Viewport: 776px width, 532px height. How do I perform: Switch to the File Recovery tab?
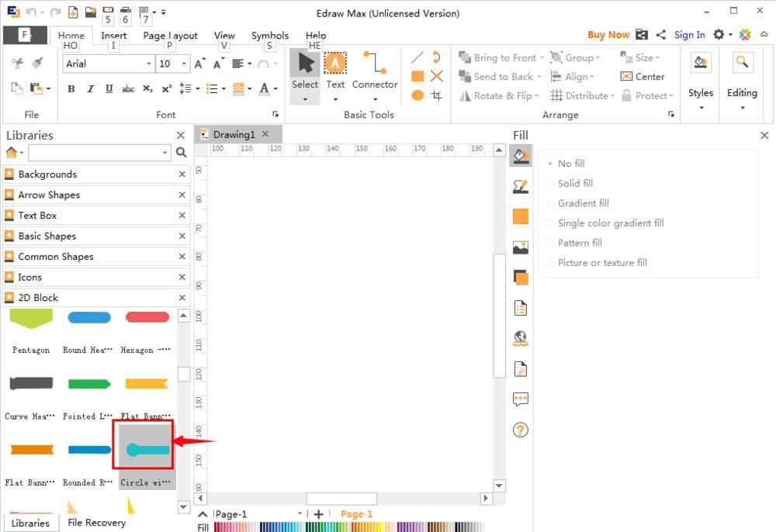[x=96, y=523]
